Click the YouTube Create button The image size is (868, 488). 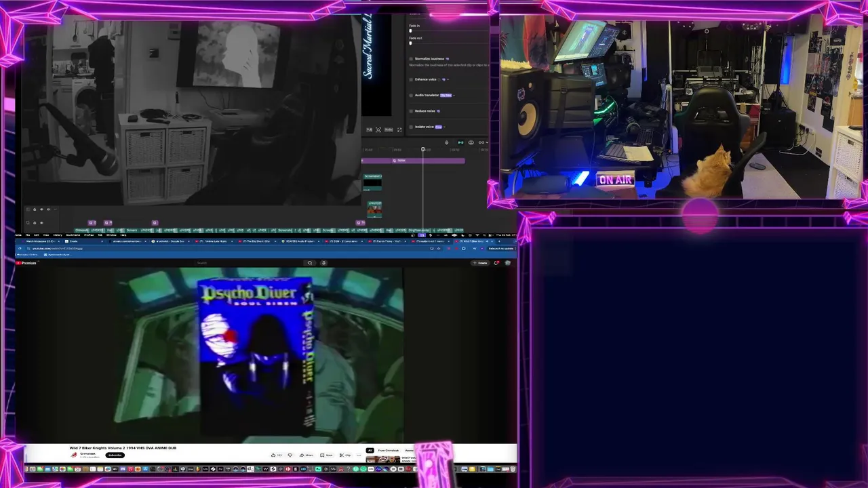480,262
